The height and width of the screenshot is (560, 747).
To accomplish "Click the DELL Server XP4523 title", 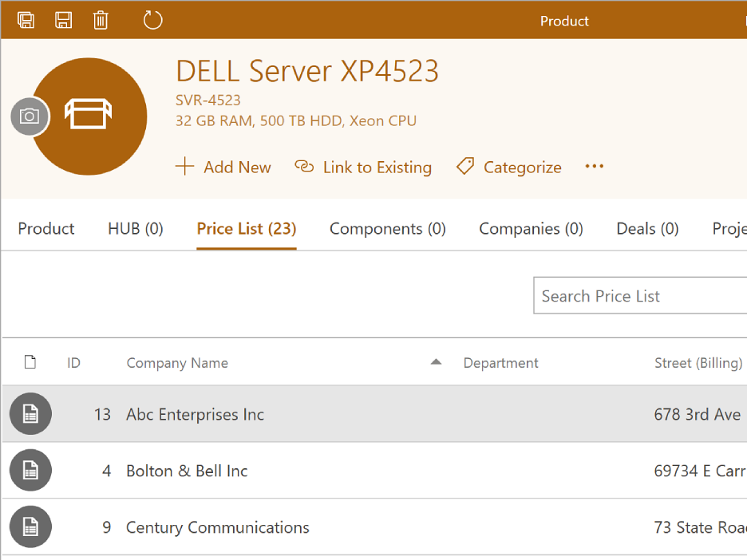I will click(x=307, y=72).
